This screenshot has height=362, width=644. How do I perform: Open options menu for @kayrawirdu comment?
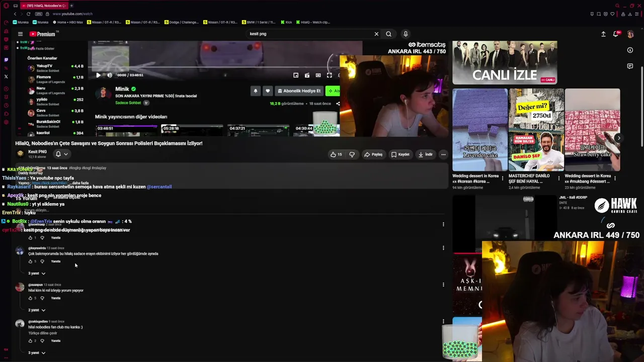pyautogui.click(x=443, y=248)
